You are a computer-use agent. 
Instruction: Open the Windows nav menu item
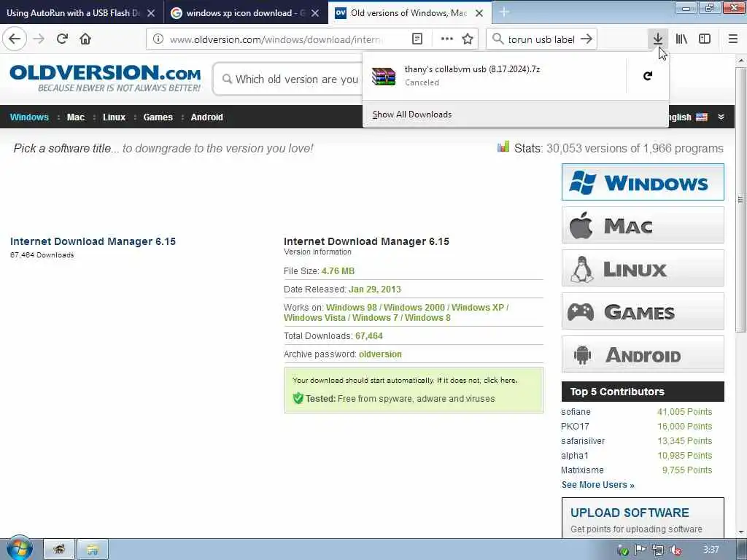(29, 117)
